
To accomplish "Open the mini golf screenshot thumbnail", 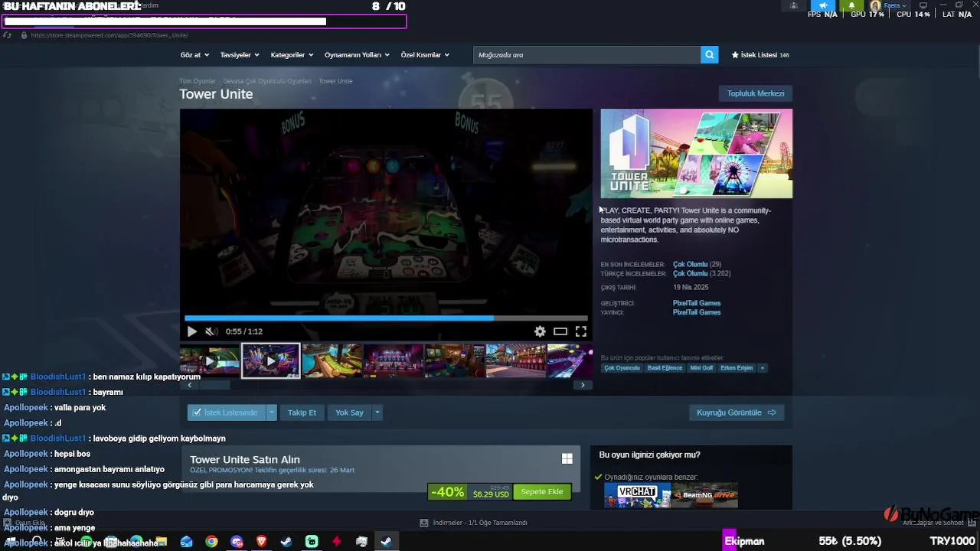I will [332, 360].
